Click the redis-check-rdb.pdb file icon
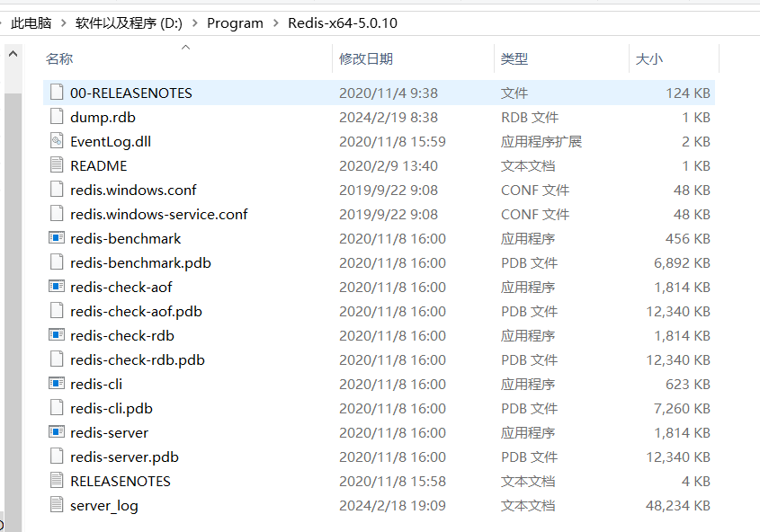760x532 pixels. click(x=57, y=359)
